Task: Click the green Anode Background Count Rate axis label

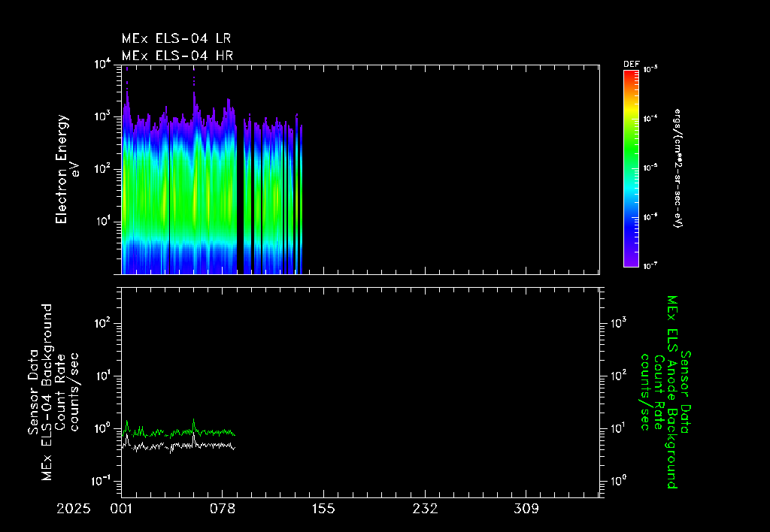Action: [x=666, y=392]
